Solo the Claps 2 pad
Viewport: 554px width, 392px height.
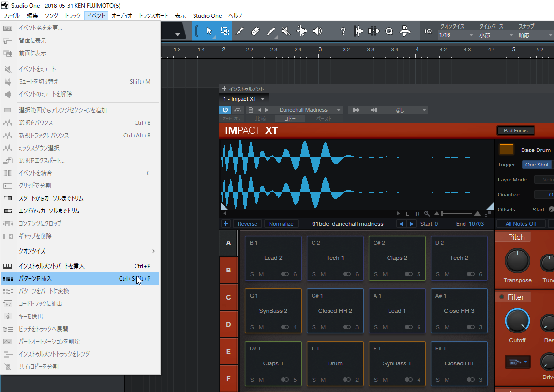point(376,274)
